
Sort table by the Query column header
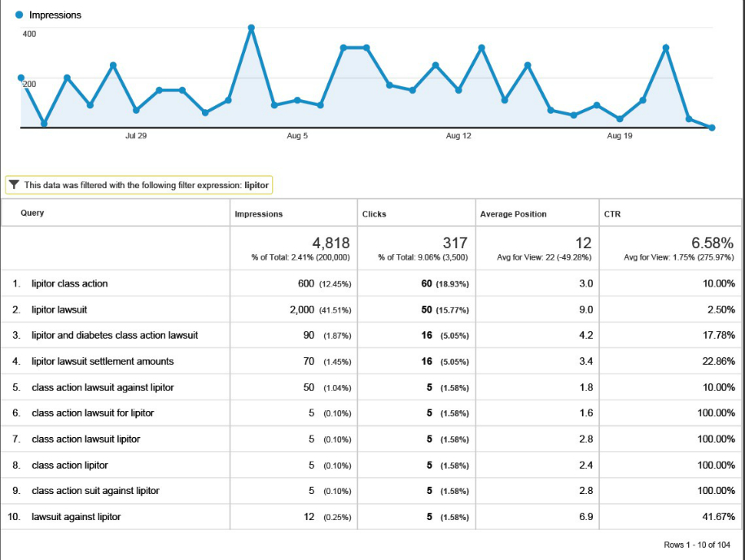point(33,212)
